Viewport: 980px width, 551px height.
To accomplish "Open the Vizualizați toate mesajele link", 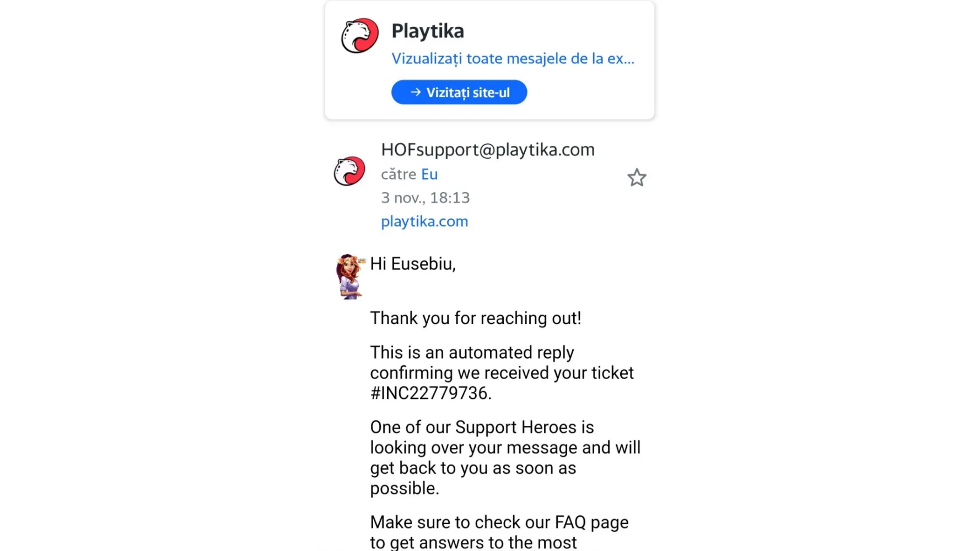I will click(513, 58).
